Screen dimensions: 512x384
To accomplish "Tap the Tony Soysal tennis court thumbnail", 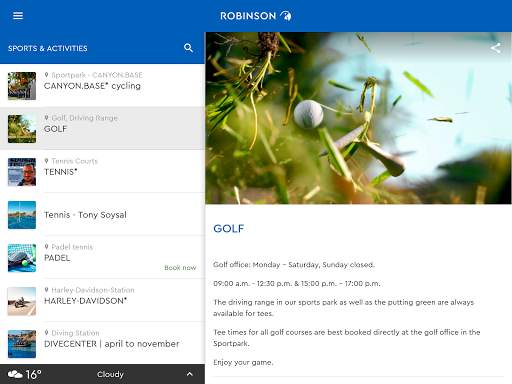I will (22, 215).
